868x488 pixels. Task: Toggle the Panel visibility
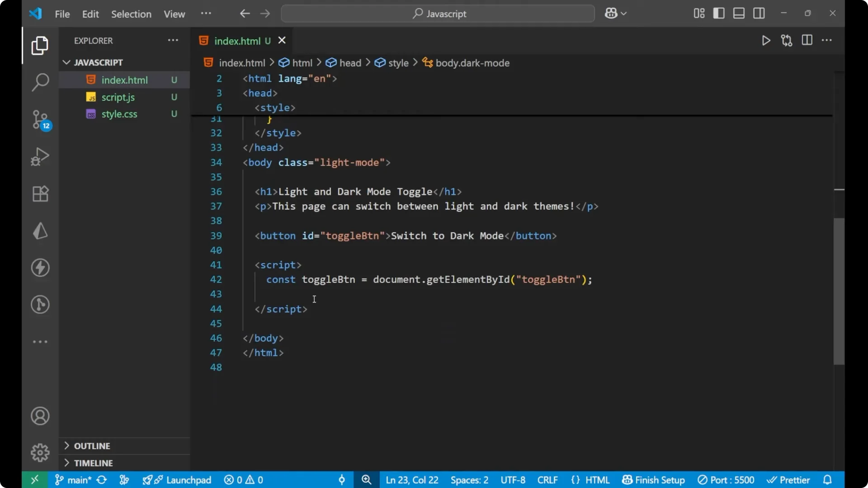click(x=739, y=13)
